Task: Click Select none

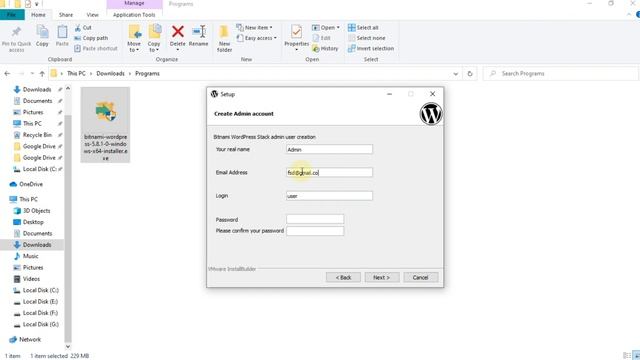Action: pos(367,38)
